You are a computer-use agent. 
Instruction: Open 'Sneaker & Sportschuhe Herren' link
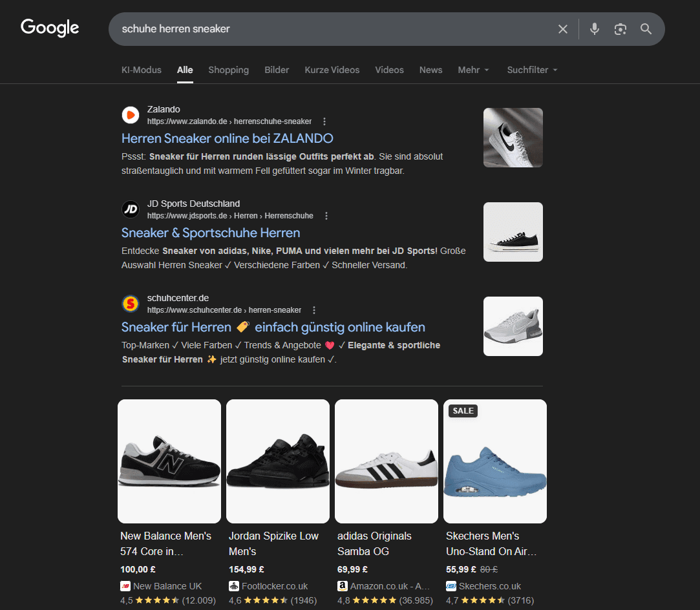pyautogui.click(x=211, y=233)
